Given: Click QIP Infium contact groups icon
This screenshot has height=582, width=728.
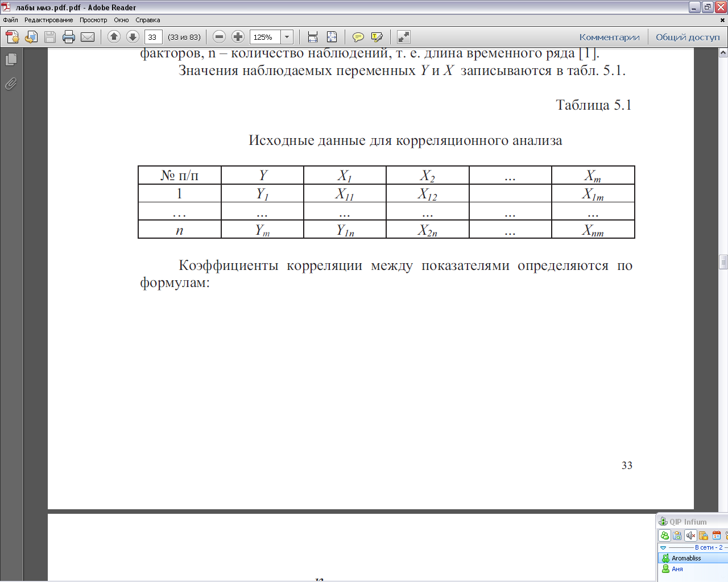Looking at the screenshot, I should click(664, 535).
